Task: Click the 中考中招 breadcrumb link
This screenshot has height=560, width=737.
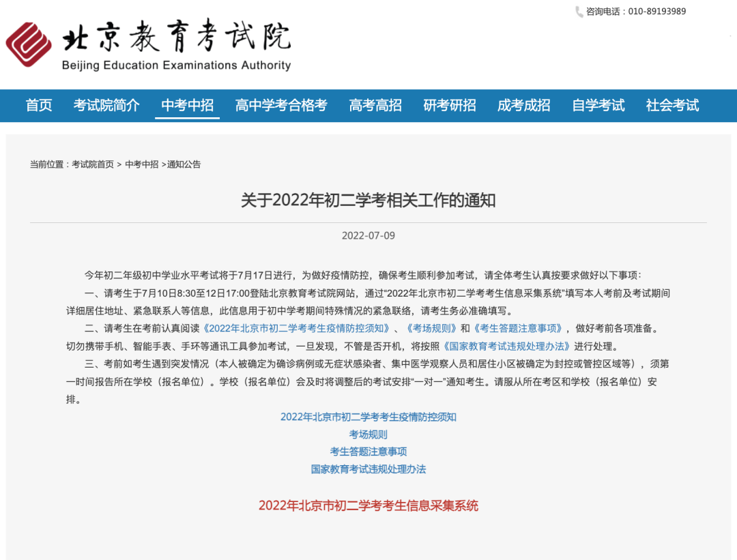Action: [141, 164]
